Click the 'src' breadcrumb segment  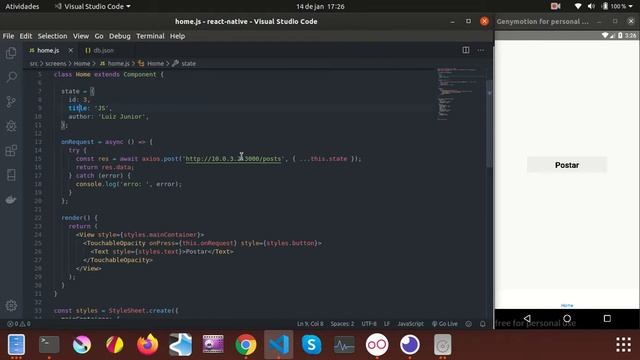pos(33,64)
